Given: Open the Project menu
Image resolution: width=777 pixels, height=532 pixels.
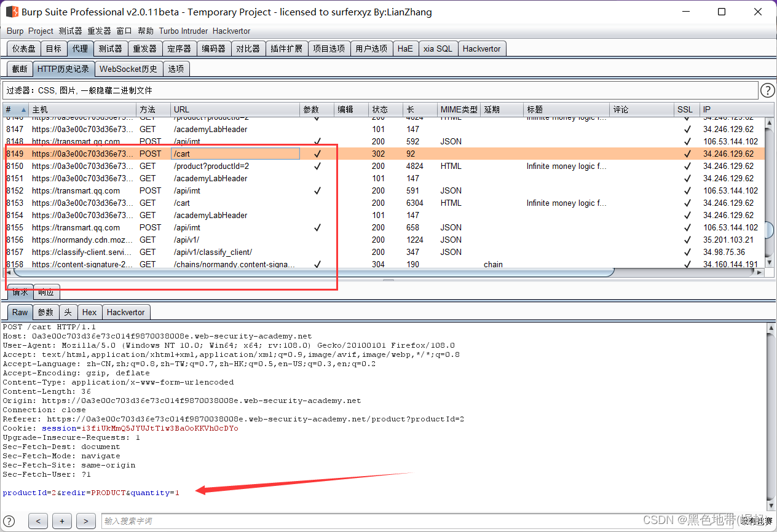Looking at the screenshot, I should point(41,31).
